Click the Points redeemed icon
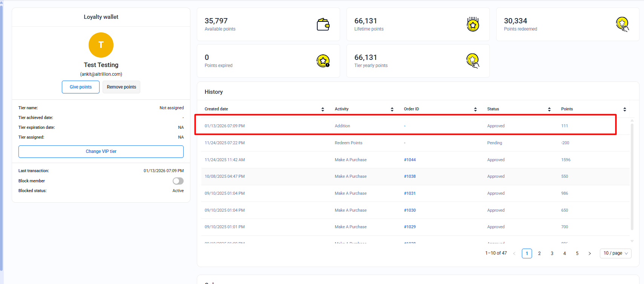This screenshot has width=644, height=284. [x=622, y=24]
